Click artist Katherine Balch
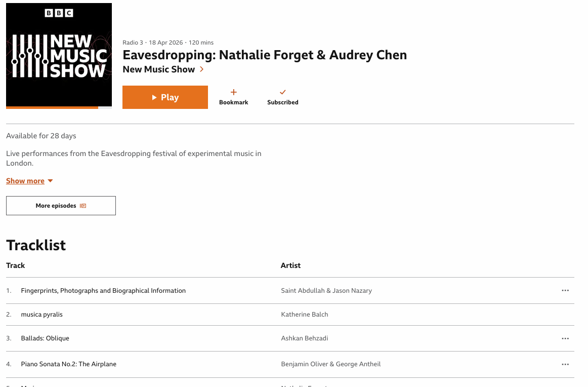 tap(305, 315)
